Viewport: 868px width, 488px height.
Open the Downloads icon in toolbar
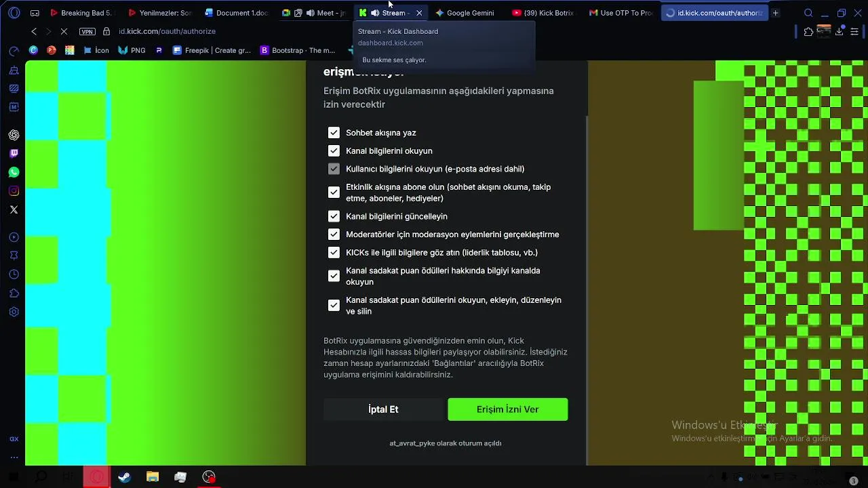(x=840, y=31)
